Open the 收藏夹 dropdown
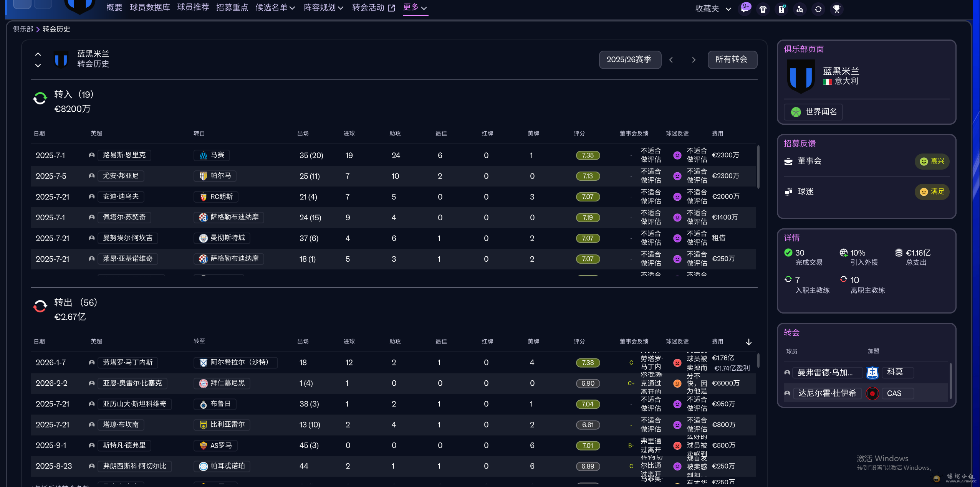980x487 pixels. coord(713,9)
